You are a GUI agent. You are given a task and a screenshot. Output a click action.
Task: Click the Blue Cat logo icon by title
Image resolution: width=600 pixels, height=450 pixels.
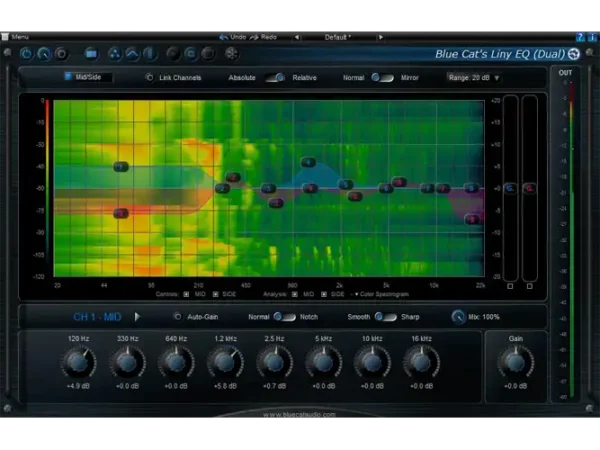pos(574,54)
